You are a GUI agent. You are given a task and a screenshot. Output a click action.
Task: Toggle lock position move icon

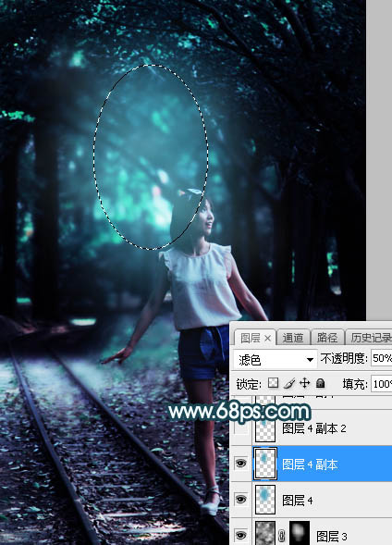304,383
